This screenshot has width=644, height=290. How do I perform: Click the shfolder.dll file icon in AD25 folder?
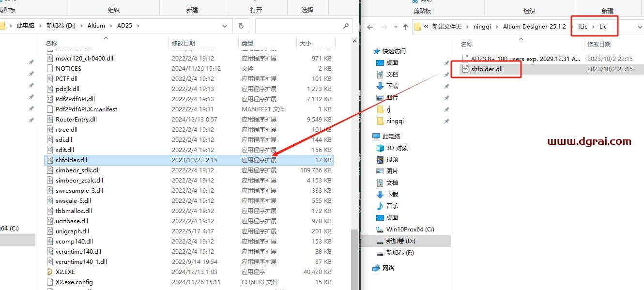pos(50,160)
